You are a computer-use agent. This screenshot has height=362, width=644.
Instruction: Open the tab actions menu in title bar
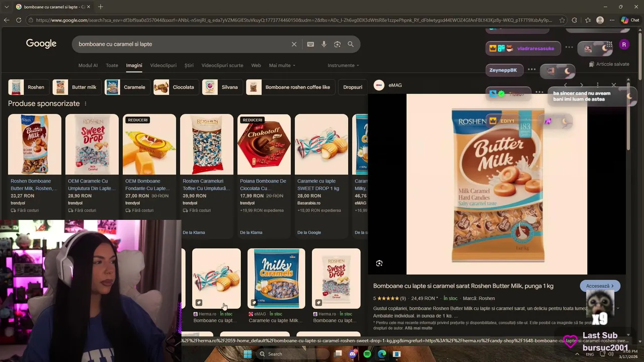(6, 7)
